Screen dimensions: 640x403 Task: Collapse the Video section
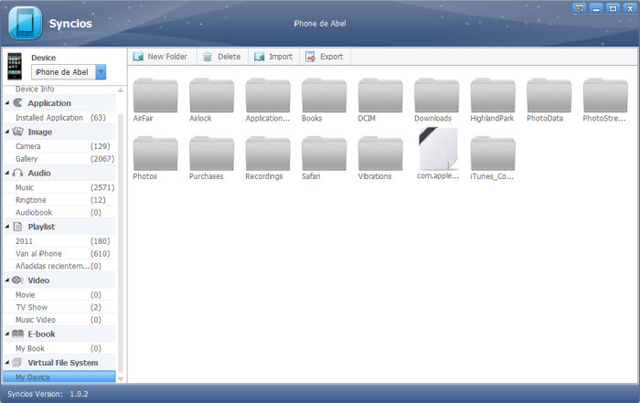pos(7,281)
